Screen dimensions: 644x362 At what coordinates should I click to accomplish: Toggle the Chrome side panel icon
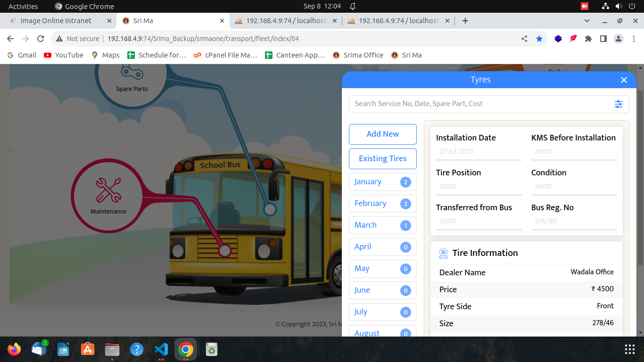point(603,39)
